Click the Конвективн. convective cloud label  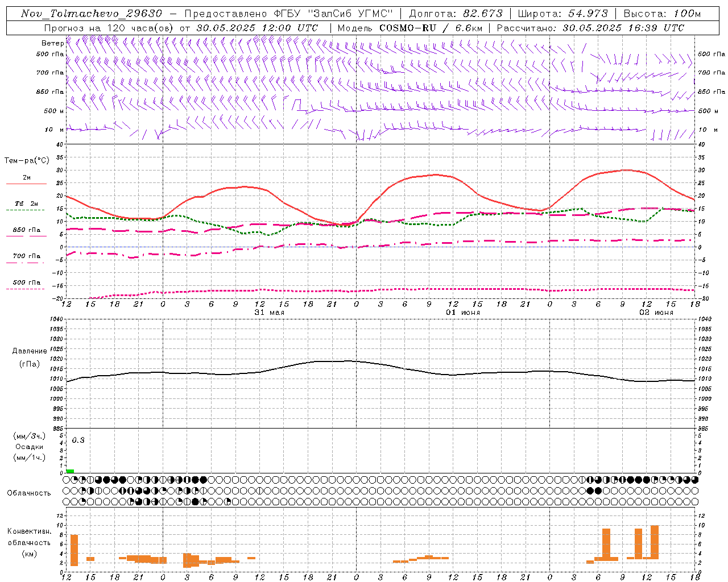(x=30, y=532)
